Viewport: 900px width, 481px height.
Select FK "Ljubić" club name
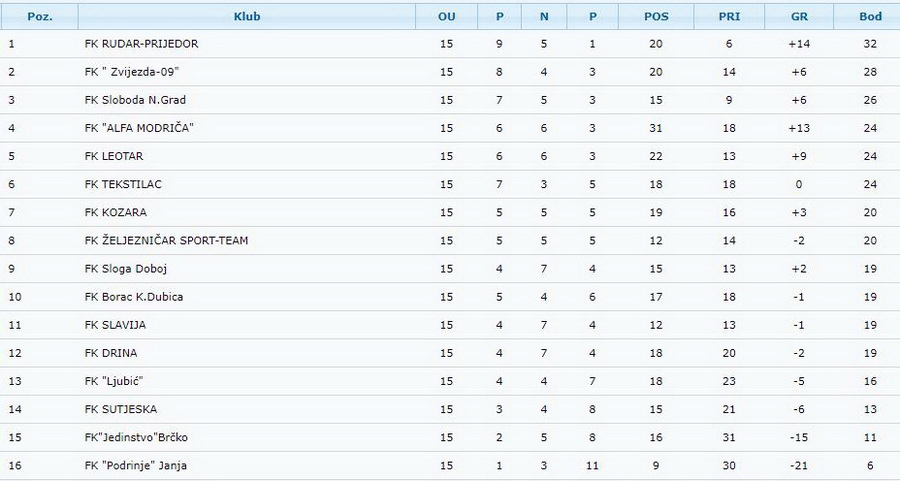click(x=114, y=381)
